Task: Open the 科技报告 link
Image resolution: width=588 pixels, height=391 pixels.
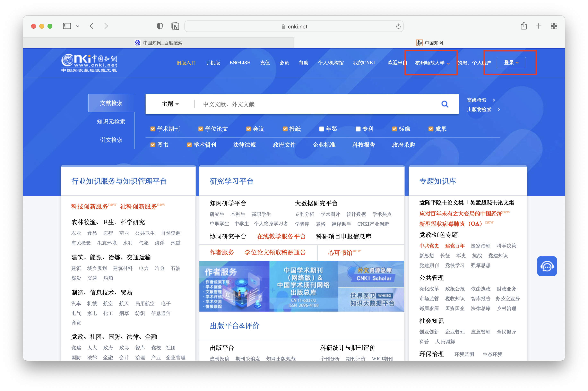Action: pos(364,145)
